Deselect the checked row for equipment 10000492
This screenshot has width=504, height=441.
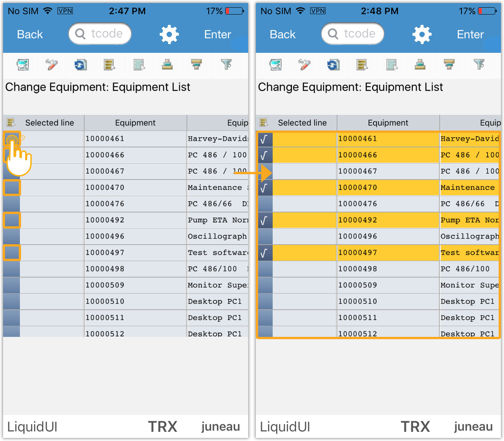point(265,220)
